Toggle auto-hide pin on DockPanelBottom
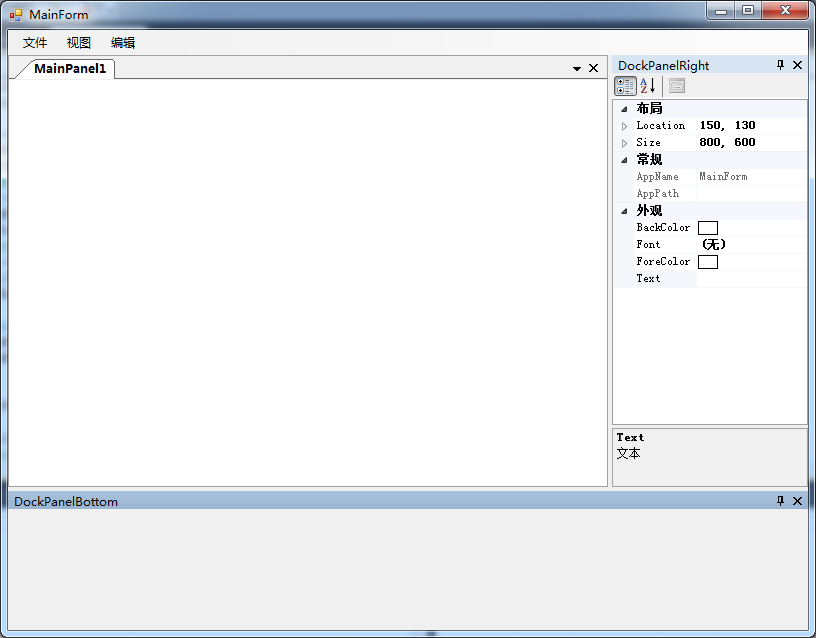Image resolution: width=816 pixels, height=638 pixels. 779,501
